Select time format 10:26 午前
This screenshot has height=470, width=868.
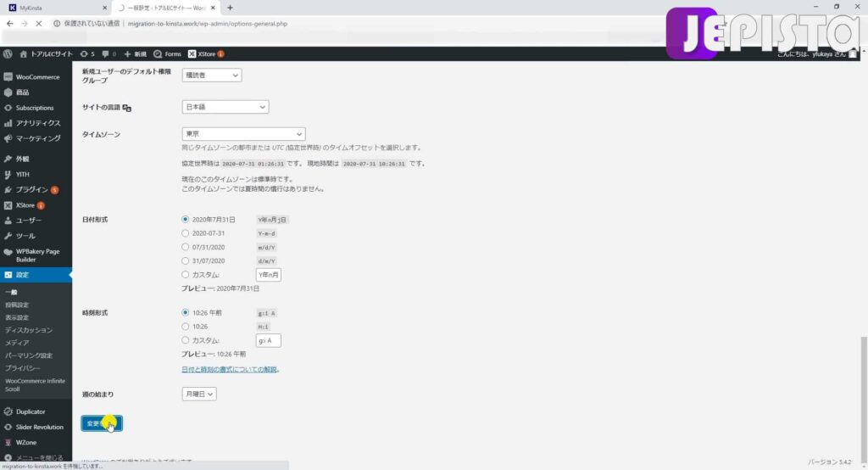pyautogui.click(x=185, y=312)
